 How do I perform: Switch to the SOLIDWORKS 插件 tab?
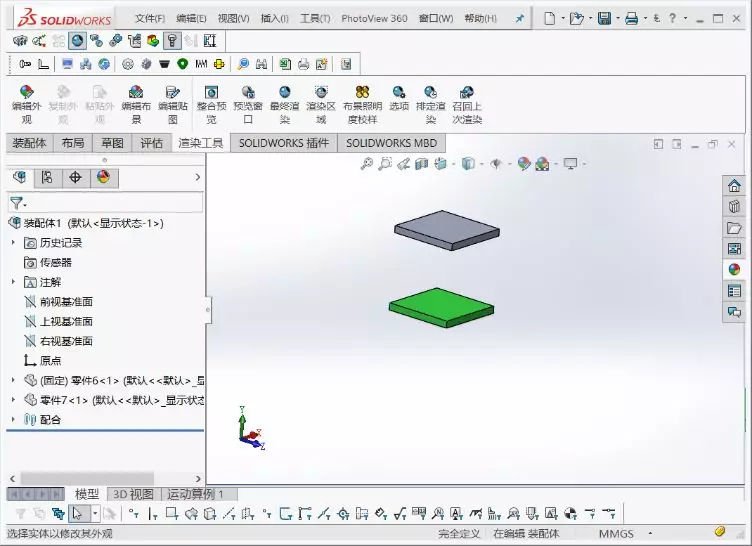(x=284, y=143)
